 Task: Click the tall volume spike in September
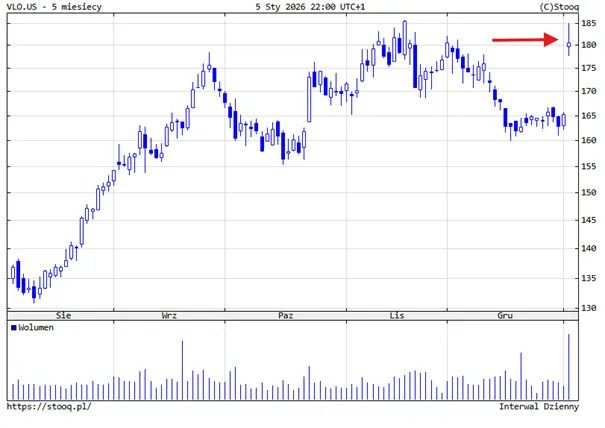pyautogui.click(x=183, y=370)
